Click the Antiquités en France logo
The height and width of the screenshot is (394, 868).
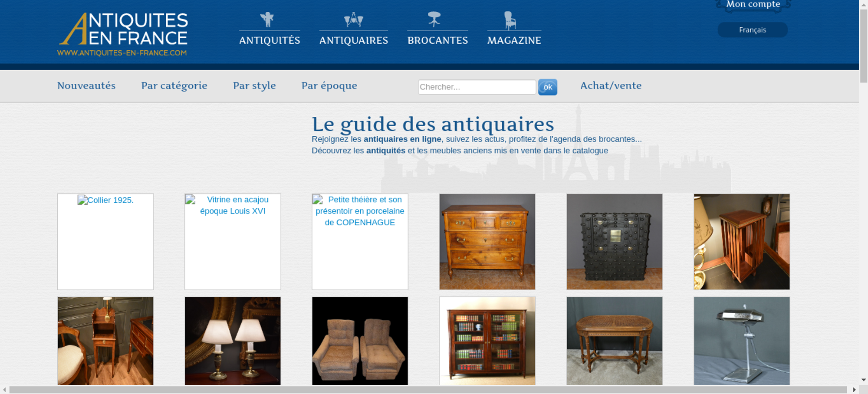[123, 34]
